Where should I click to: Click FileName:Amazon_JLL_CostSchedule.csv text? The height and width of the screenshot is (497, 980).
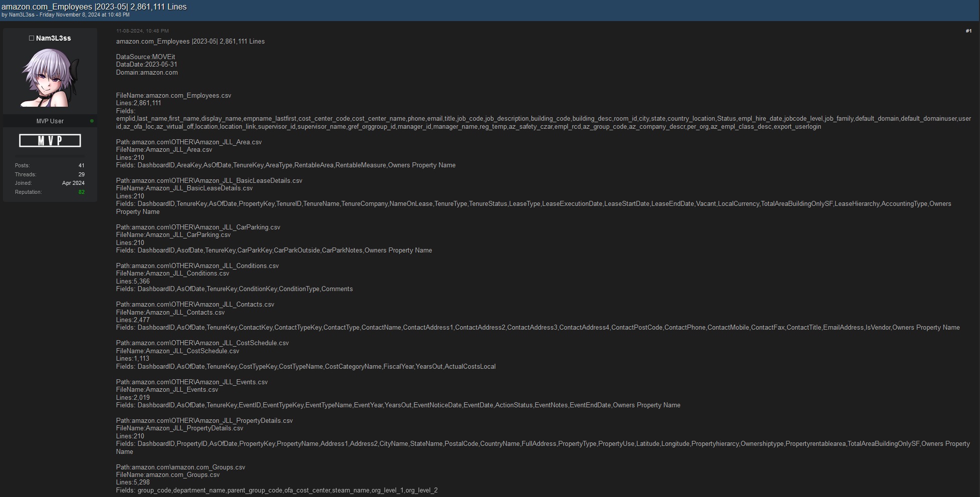pyautogui.click(x=178, y=351)
